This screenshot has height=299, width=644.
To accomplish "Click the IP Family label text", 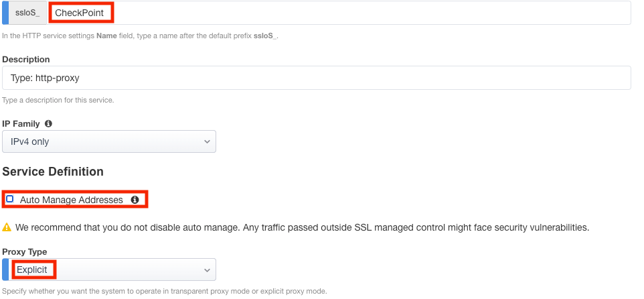I will pos(21,124).
